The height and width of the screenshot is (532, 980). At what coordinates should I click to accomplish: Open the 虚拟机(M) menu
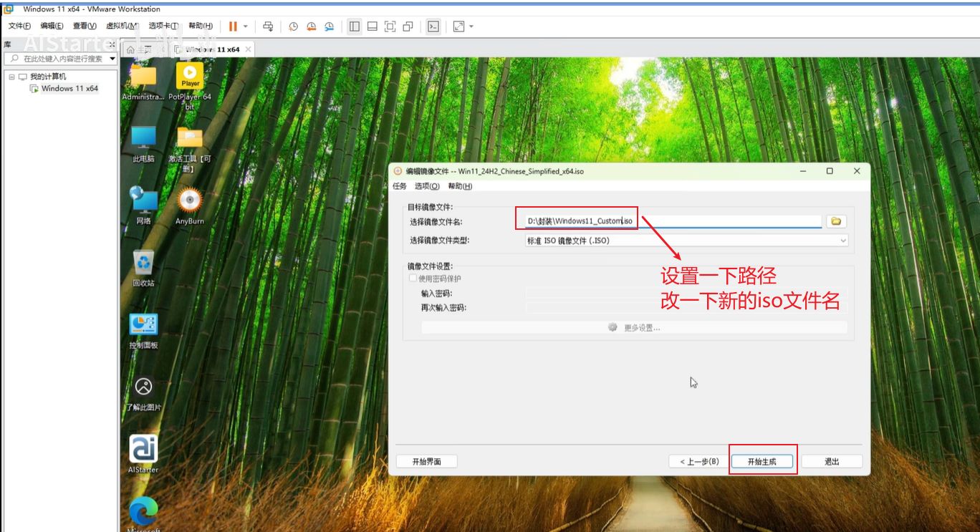click(x=123, y=26)
